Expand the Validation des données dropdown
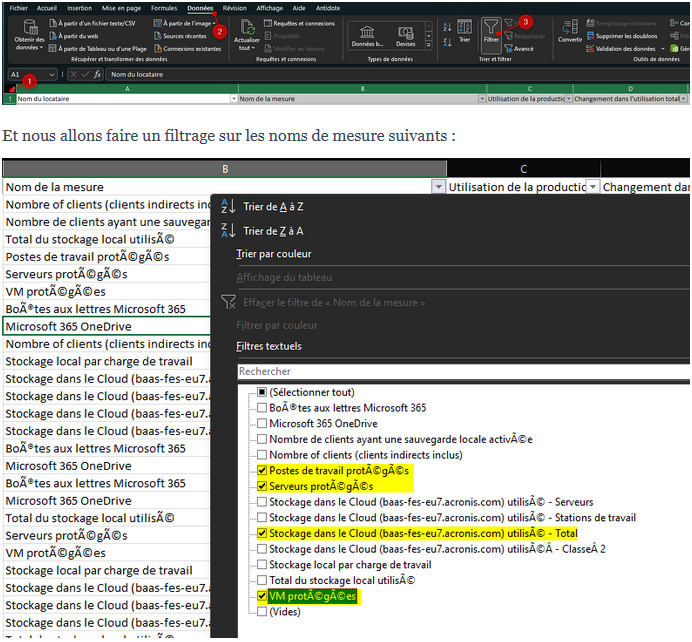 [660, 48]
